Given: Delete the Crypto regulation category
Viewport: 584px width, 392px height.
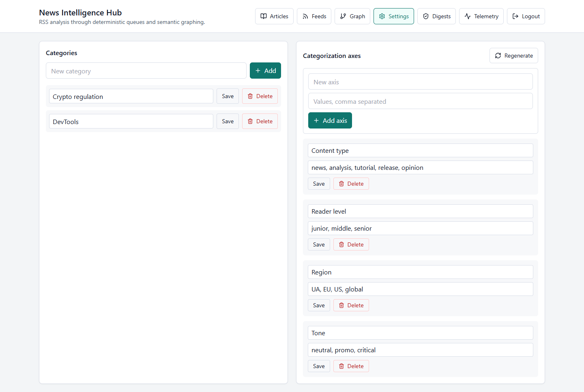Looking at the screenshot, I should click(260, 96).
